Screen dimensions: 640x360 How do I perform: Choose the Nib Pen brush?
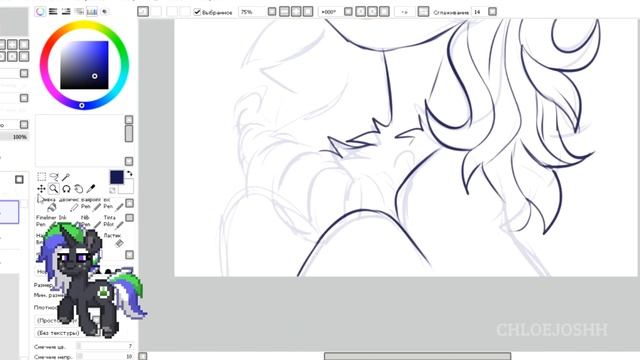click(x=91, y=222)
